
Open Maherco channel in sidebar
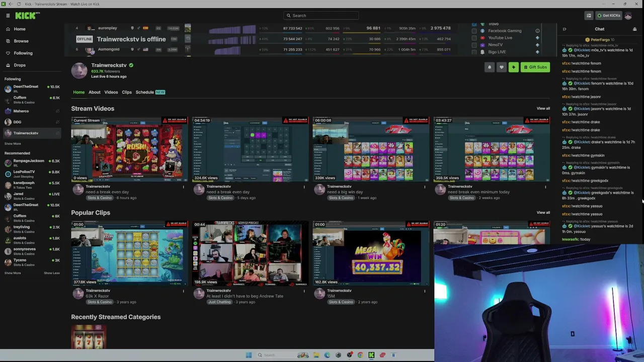pyautogui.click(x=32, y=111)
